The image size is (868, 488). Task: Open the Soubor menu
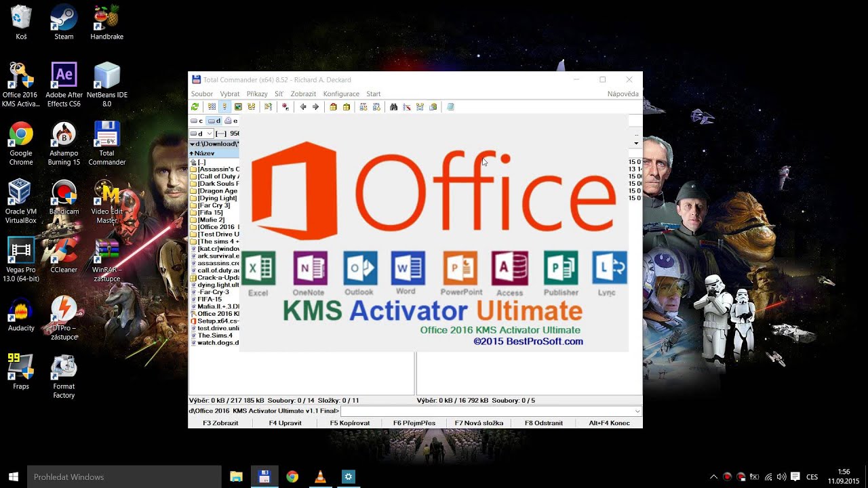point(202,94)
